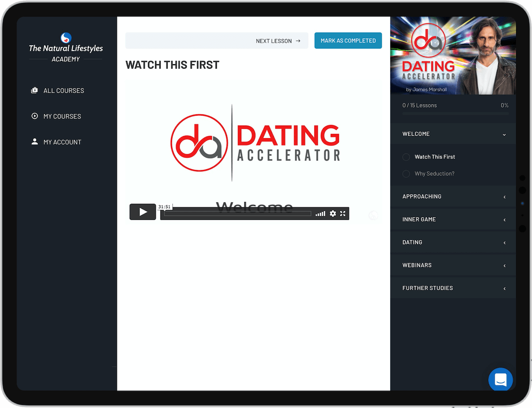
Task: Open My Account page
Action: point(56,142)
